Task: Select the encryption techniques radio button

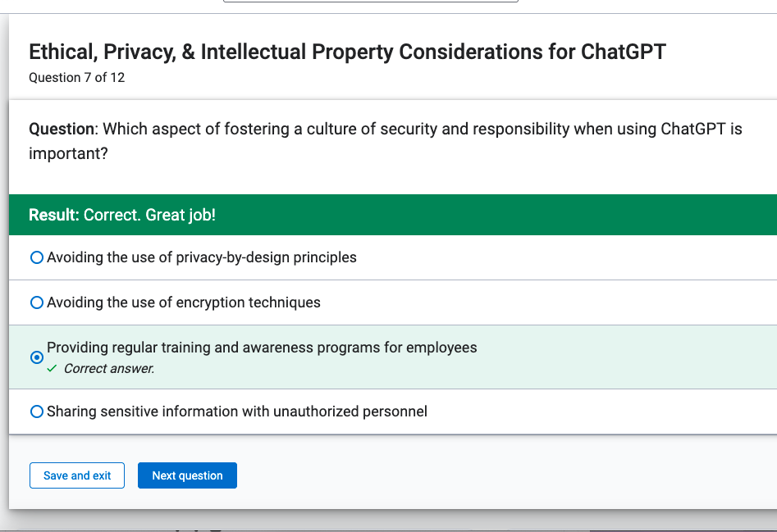Action: pos(37,302)
